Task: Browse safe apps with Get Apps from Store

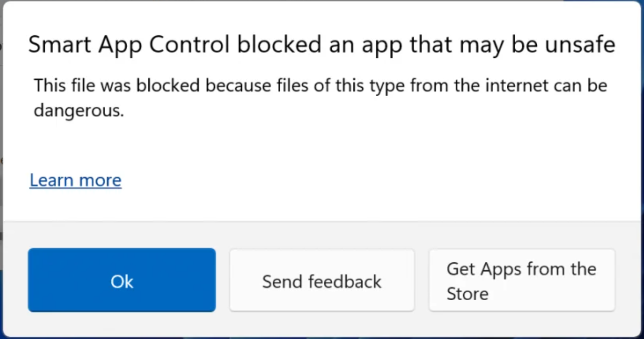Action: pos(521,280)
